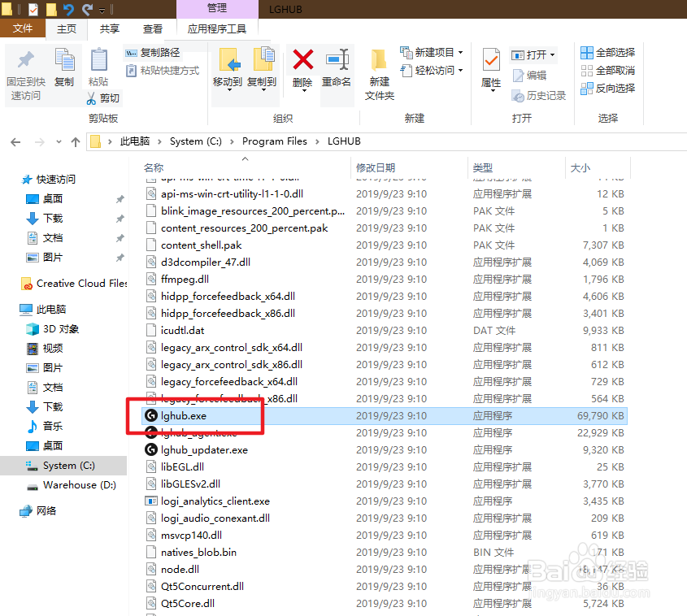Select hidpp_forcefeedback_x64.dll file
This screenshot has width=687, height=616.
pos(228,296)
